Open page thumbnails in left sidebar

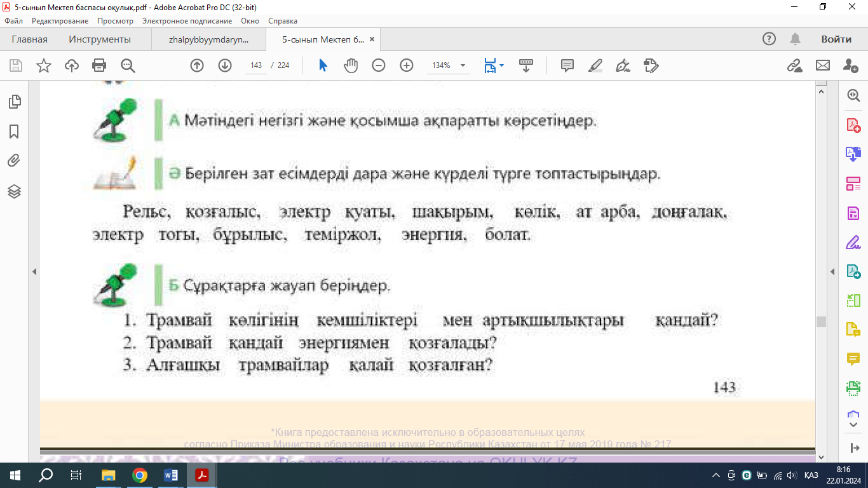[14, 102]
